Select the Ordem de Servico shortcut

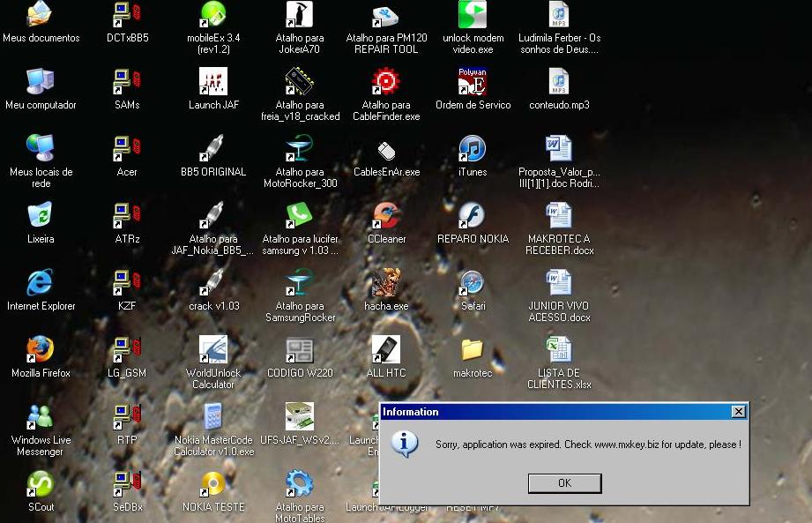tap(473, 81)
